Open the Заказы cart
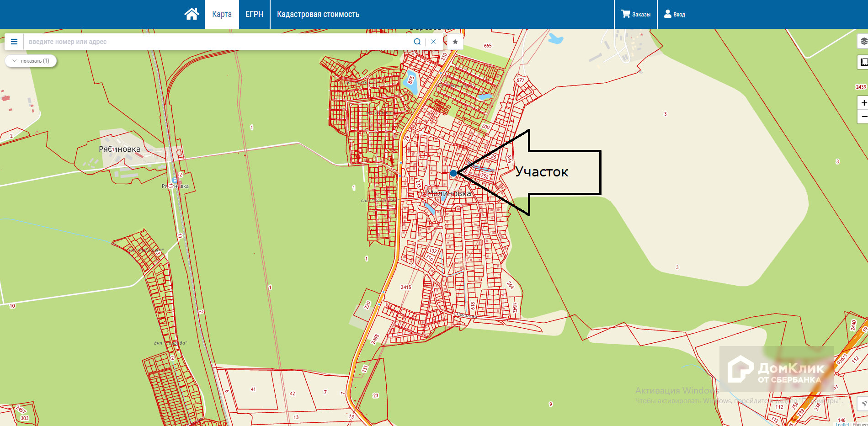Image resolution: width=868 pixels, height=426 pixels. click(x=636, y=14)
